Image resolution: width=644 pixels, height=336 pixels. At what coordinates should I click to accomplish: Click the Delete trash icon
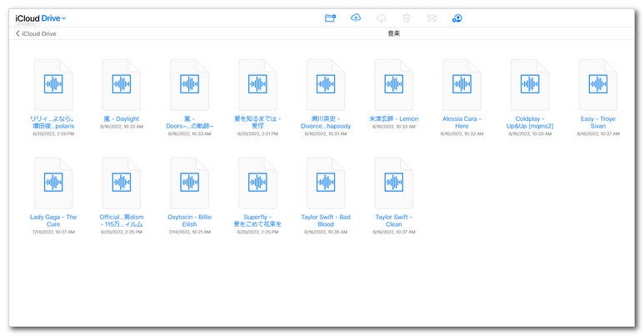tap(407, 18)
